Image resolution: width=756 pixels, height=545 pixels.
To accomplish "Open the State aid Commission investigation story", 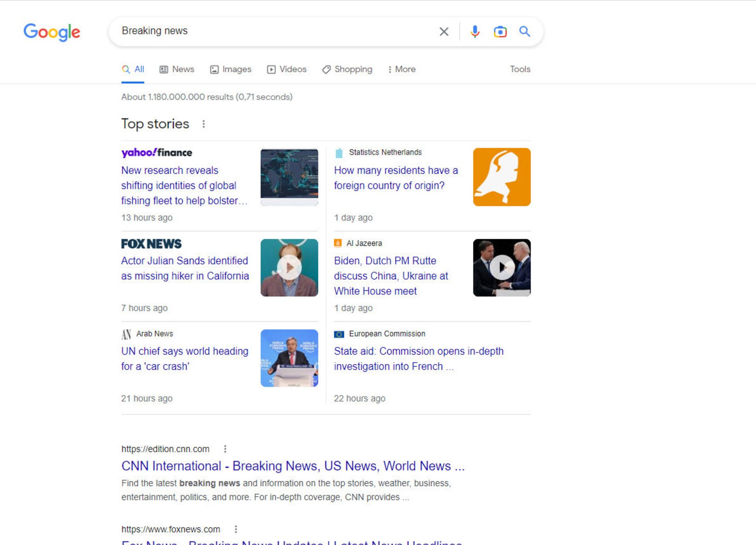I will click(419, 358).
